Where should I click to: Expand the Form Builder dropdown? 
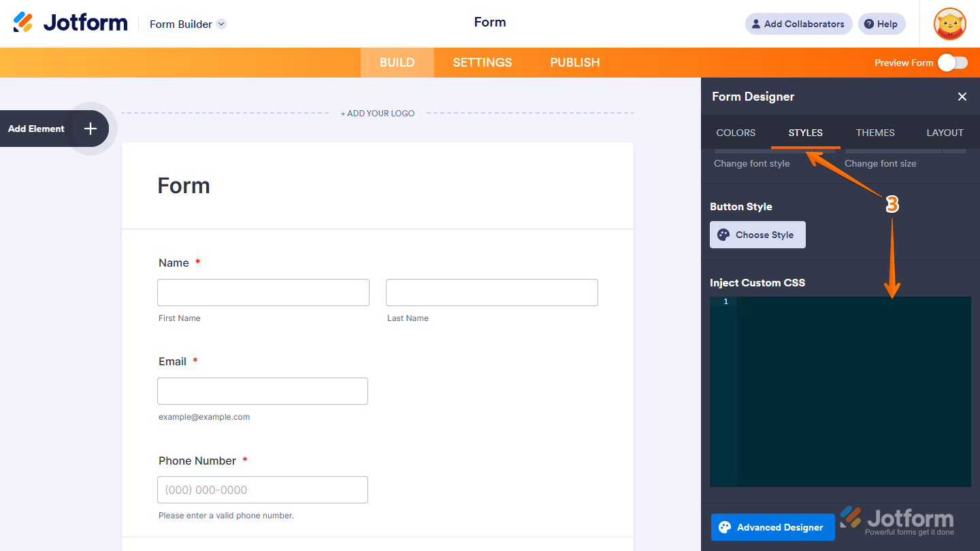tap(220, 24)
